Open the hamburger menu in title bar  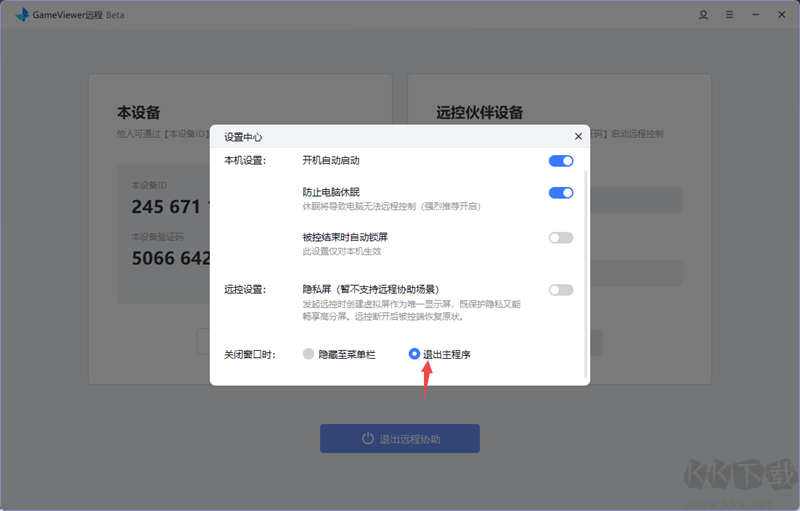coord(730,15)
